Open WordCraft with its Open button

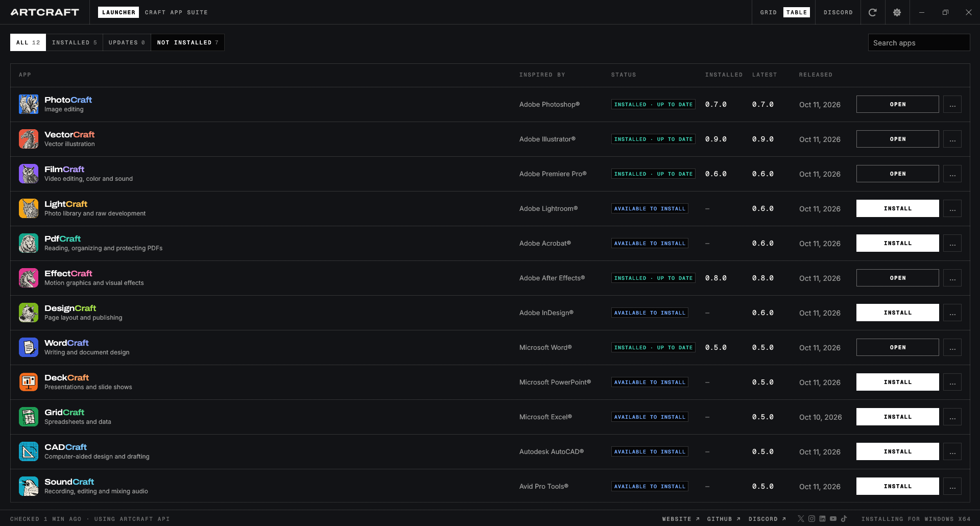[x=897, y=347]
